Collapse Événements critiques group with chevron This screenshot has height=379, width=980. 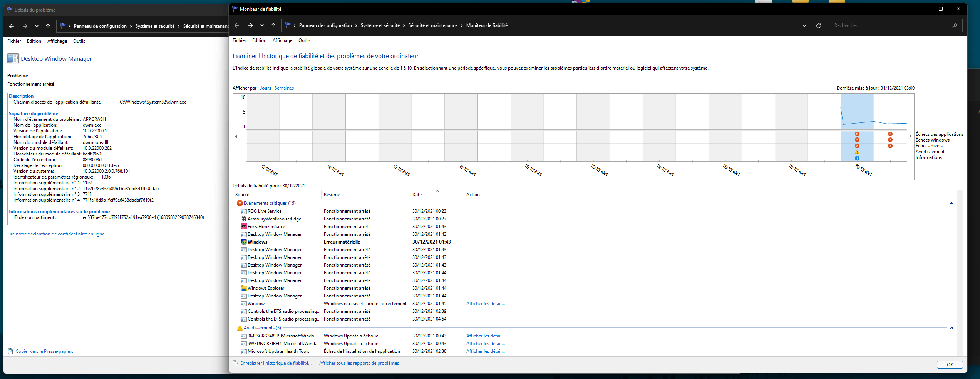click(952, 203)
